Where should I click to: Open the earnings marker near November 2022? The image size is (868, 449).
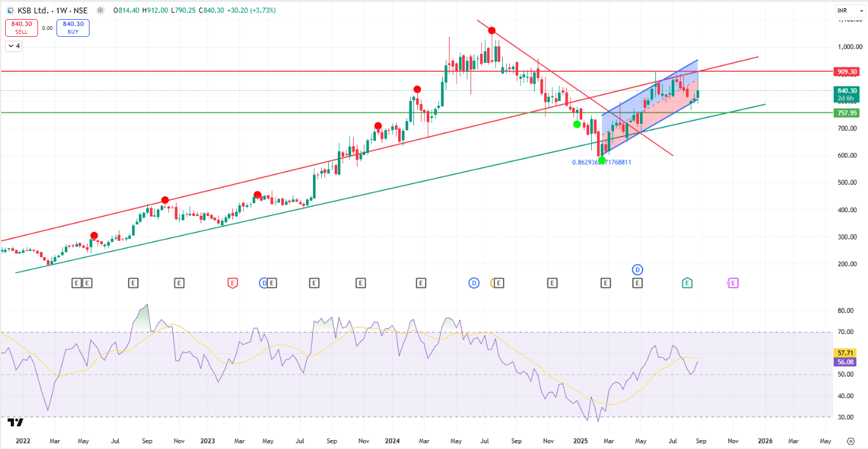(180, 283)
